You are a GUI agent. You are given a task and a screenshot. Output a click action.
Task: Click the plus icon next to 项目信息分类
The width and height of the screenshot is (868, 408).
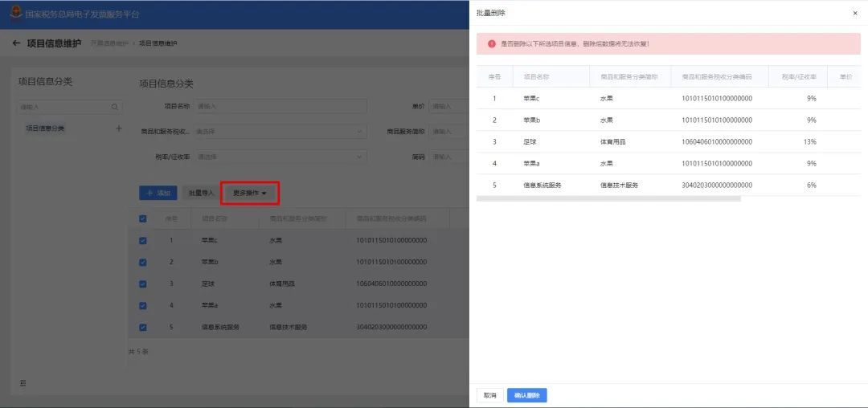point(118,129)
